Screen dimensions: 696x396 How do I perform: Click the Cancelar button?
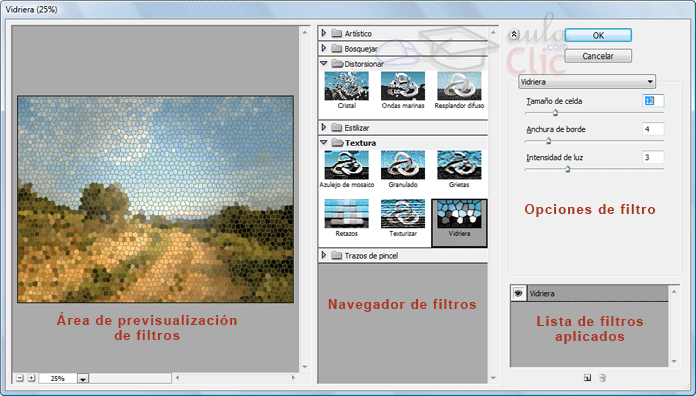point(598,56)
